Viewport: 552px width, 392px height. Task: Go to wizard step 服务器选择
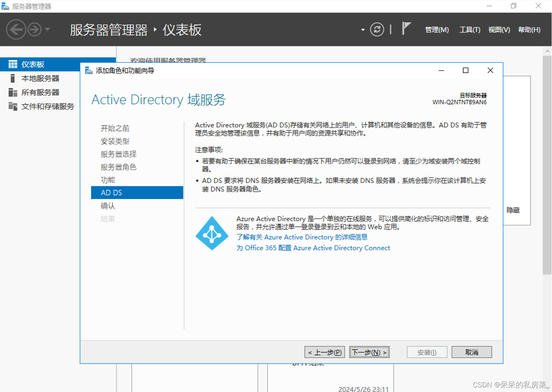(119, 155)
